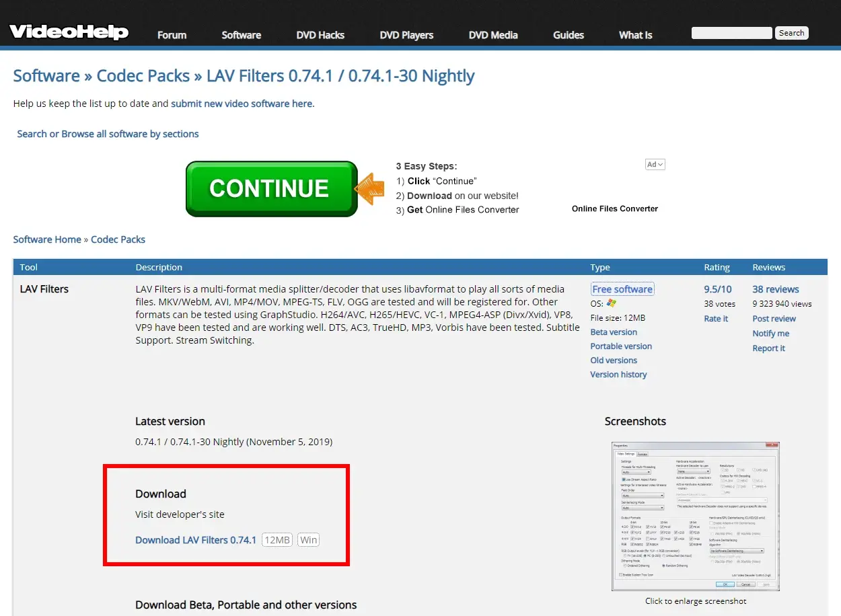This screenshot has width=841, height=616.
Task: Open the Forum menu
Action: 172,35
